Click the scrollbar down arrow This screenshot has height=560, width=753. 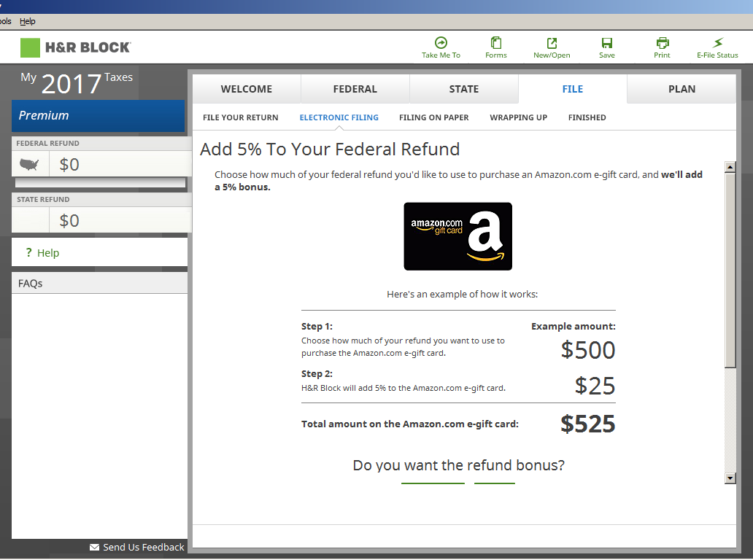point(730,478)
